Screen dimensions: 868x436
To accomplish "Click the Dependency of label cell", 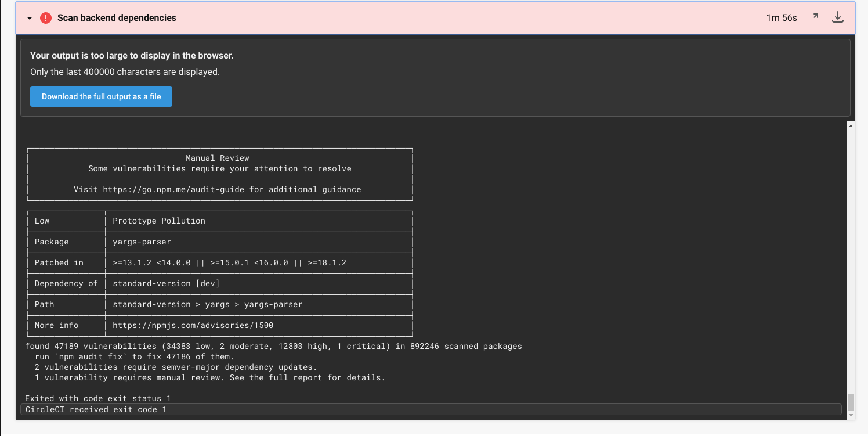I will pos(66,283).
